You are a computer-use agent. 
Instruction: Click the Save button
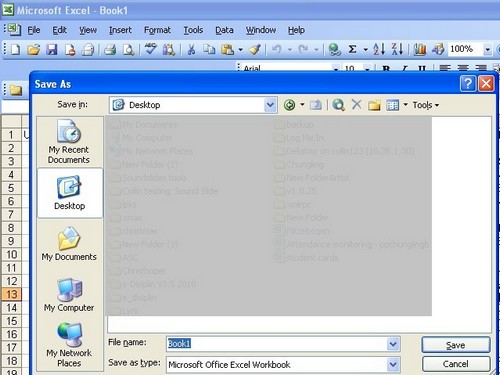(456, 345)
